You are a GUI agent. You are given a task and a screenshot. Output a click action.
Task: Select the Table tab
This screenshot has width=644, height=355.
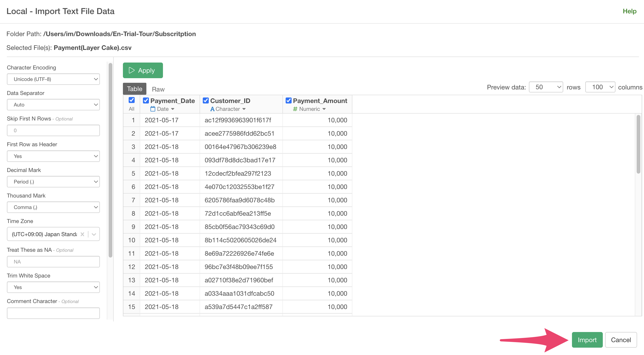[x=134, y=89]
